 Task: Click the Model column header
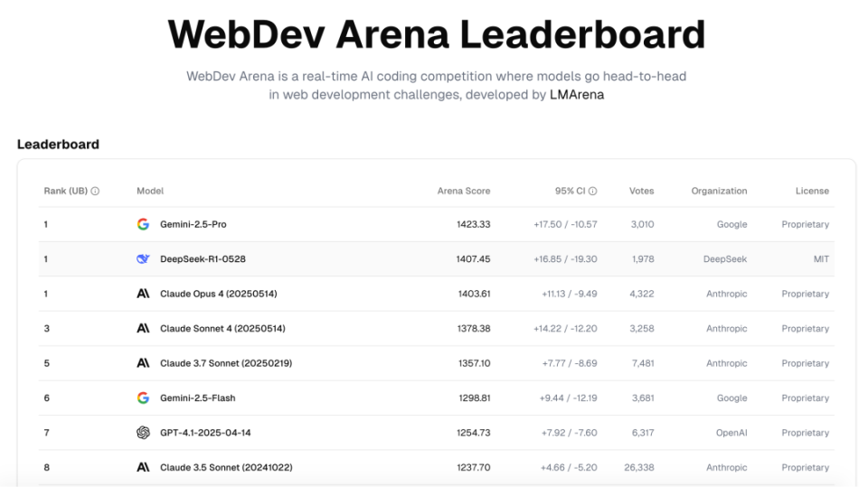[x=150, y=191]
